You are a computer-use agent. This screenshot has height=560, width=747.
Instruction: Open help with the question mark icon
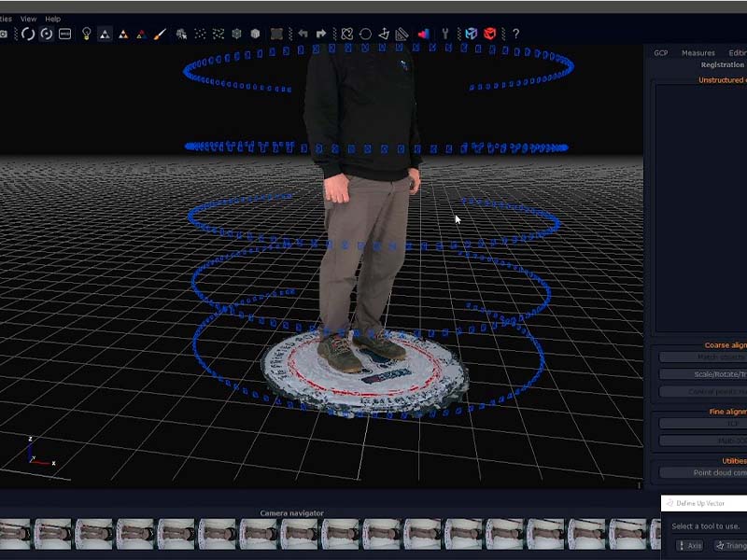[516, 34]
